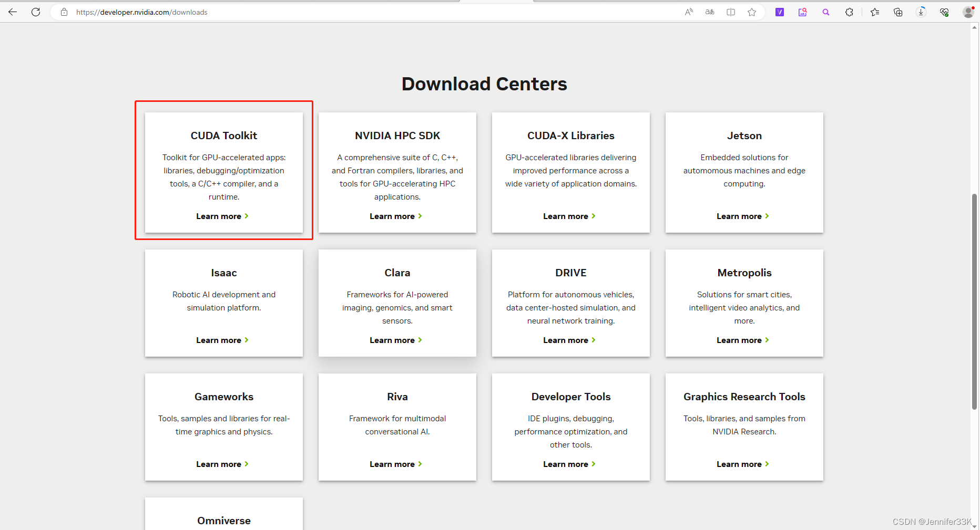The width and height of the screenshot is (980, 530).
Task: Open the split screen view icon
Action: (731, 12)
